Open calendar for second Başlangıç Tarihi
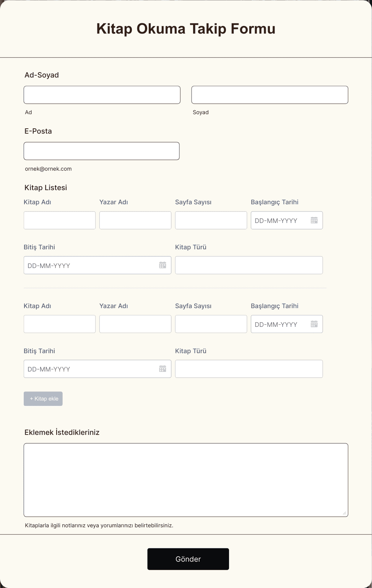This screenshot has width=372, height=588. coord(314,324)
